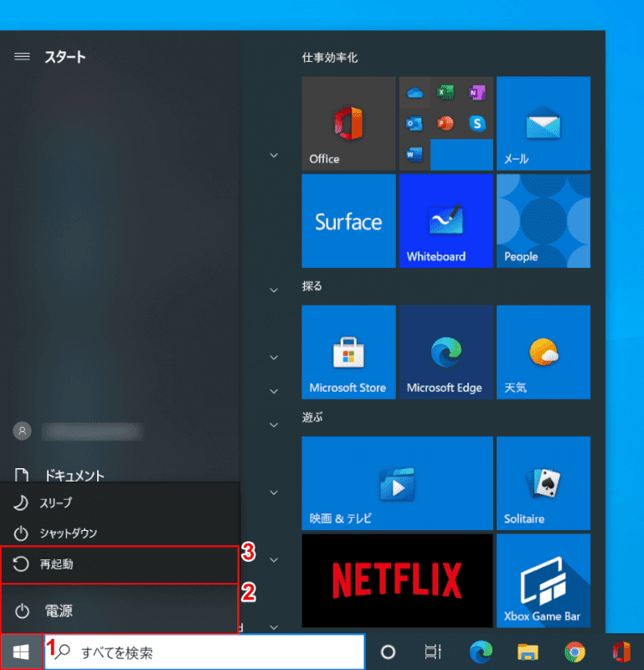Open the People tile
This screenshot has width=644, height=670.
coord(544,220)
